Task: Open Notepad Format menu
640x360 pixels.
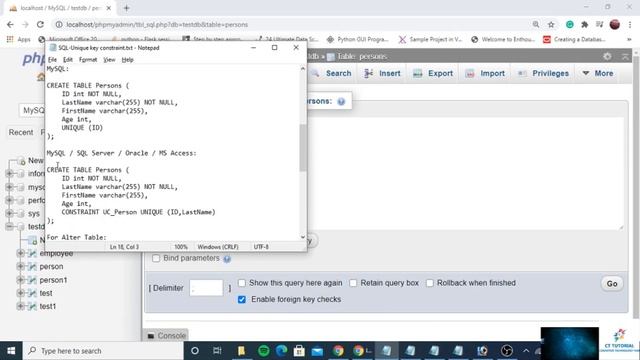Action: [88, 60]
